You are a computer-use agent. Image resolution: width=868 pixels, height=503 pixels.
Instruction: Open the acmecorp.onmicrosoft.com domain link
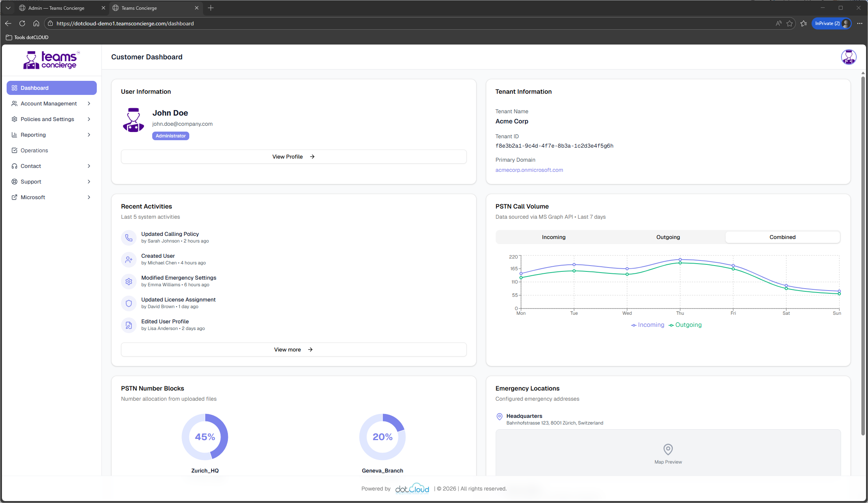point(529,170)
